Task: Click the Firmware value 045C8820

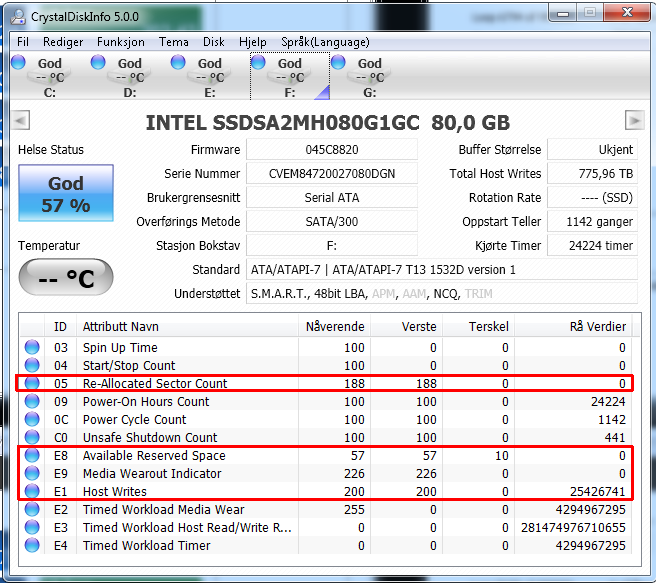Action: point(332,149)
